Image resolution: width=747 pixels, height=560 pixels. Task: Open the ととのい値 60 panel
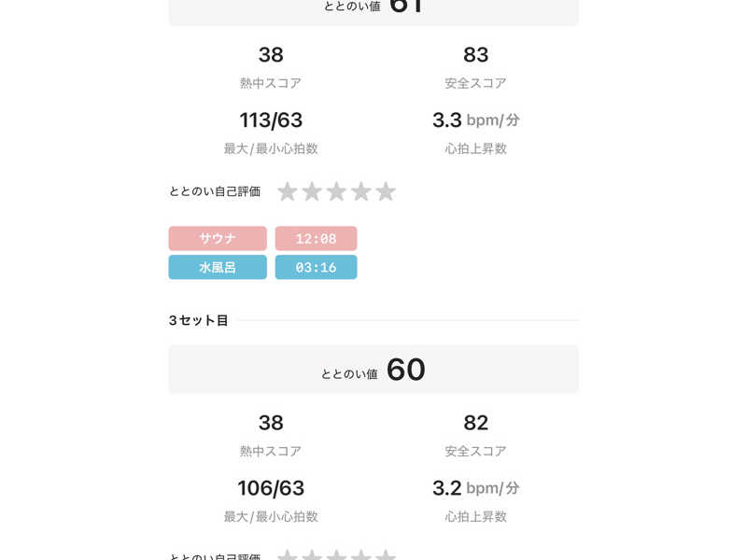click(373, 370)
